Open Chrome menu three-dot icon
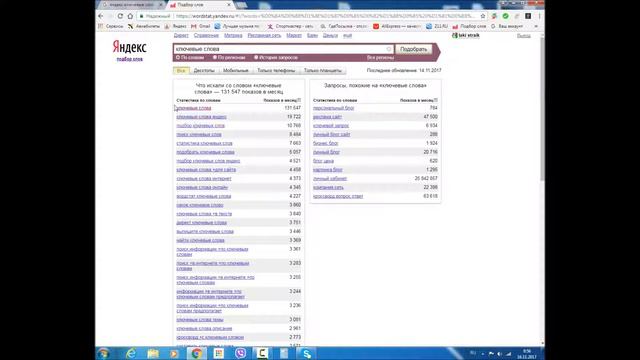Screen dimensions: 640x360 coord(539,16)
